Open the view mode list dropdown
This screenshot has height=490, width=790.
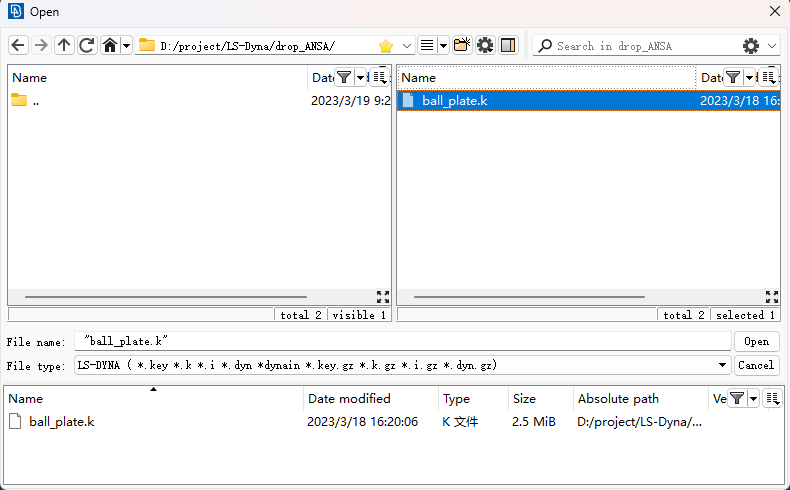pyautogui.click(x=443, y=46)
